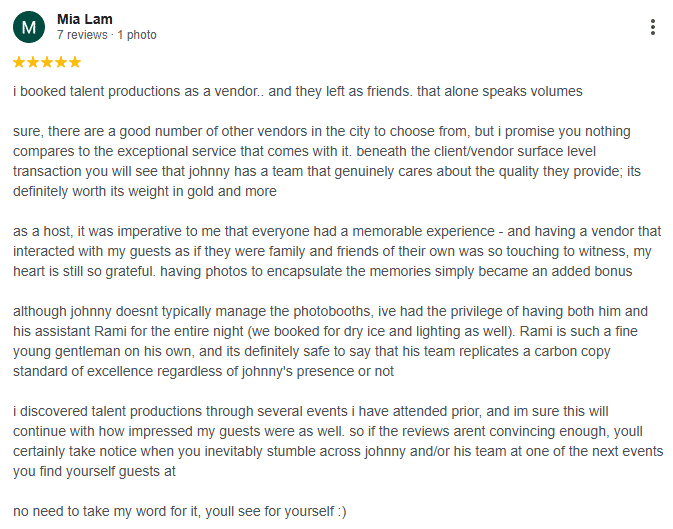Click the closing line 'no need to take my word'

point(179,511)
